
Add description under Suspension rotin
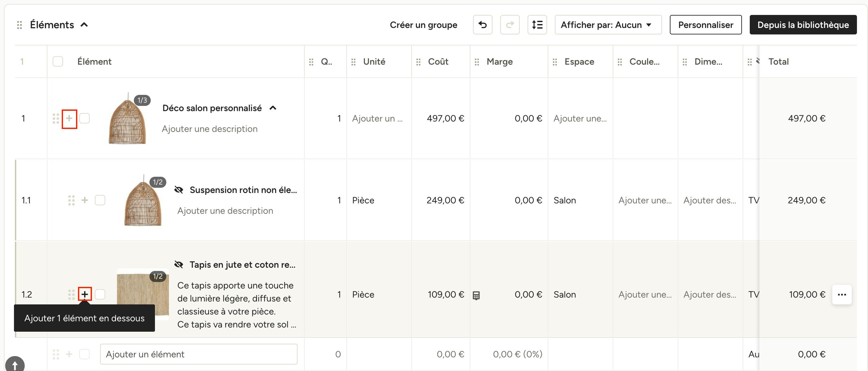tap(225, 211)
